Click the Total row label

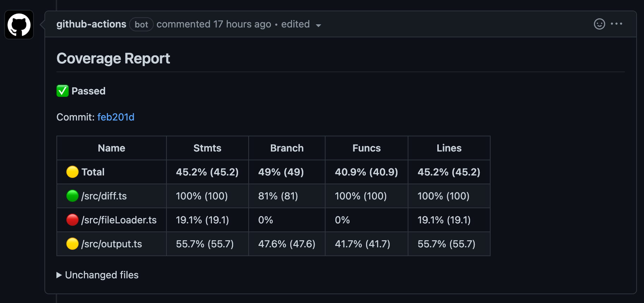[x=93, y=172]
